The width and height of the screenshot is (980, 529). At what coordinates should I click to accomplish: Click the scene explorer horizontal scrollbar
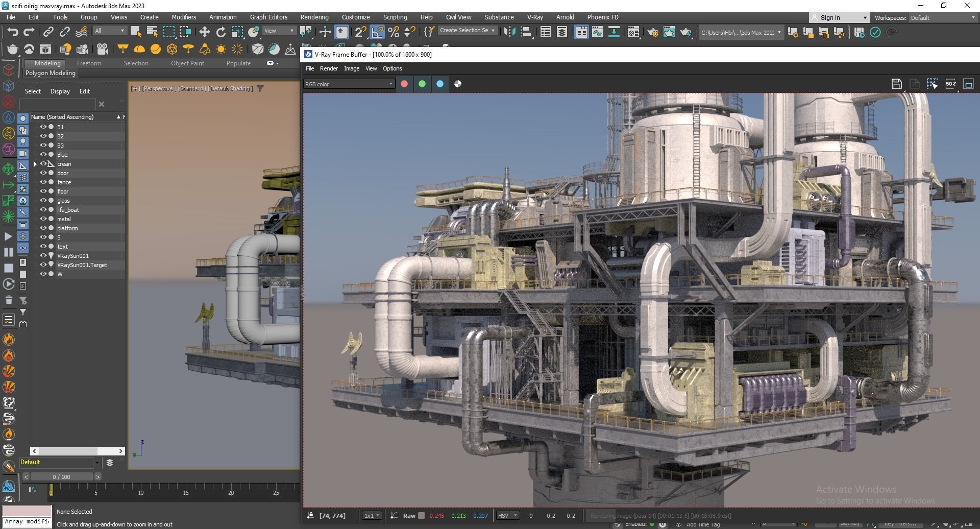77,451
